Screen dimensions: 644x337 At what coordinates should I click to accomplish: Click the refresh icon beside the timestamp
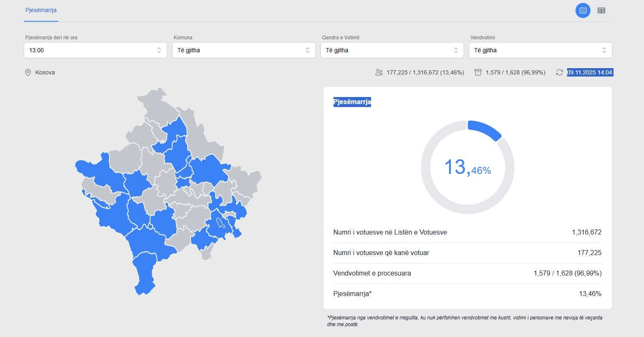point(559,72)
